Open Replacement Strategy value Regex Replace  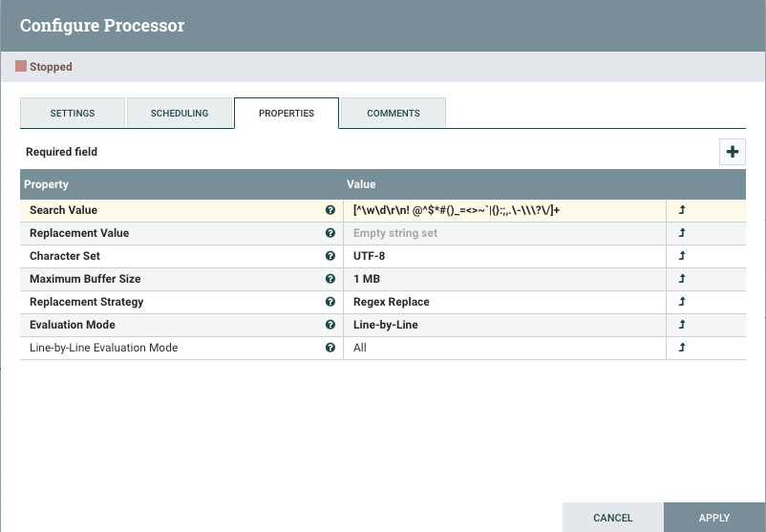(392, 302)
